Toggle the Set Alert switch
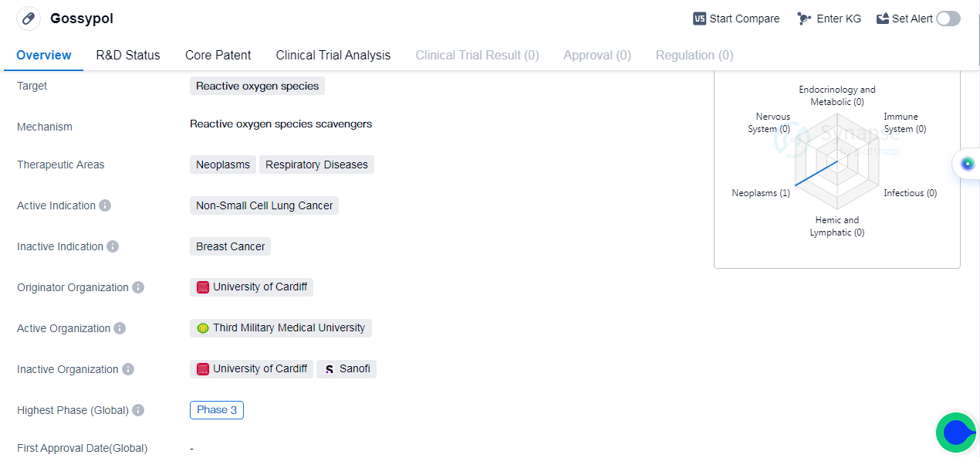This screenshot has width=980, height=458. point(948,19)
